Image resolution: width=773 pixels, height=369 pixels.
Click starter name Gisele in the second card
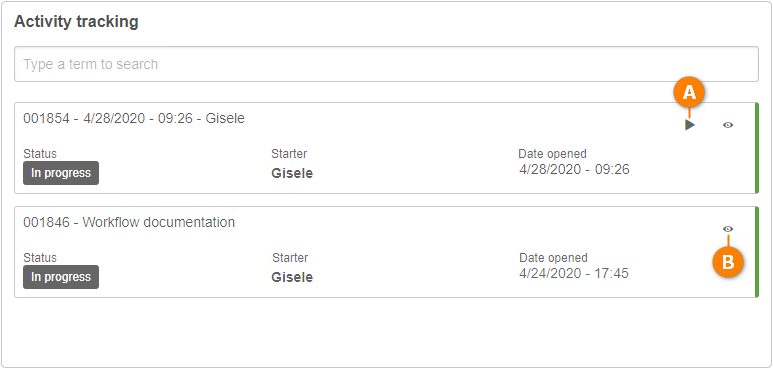292,277
